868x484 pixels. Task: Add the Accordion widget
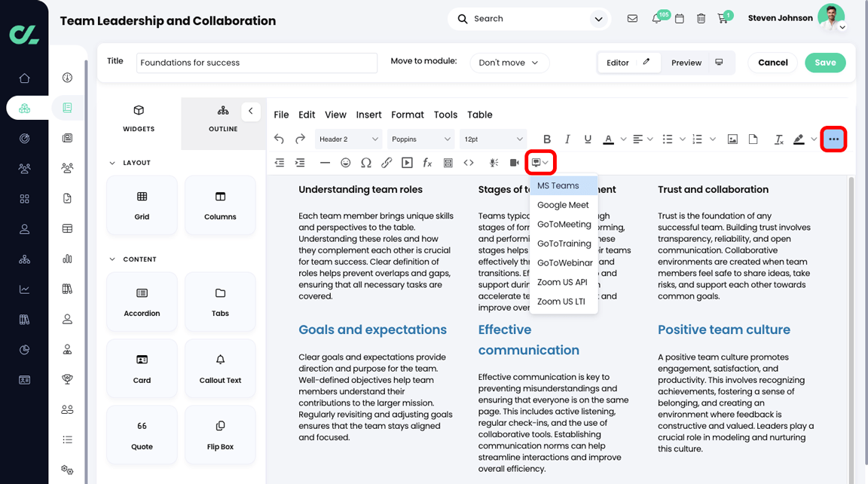tap(142, 302)
